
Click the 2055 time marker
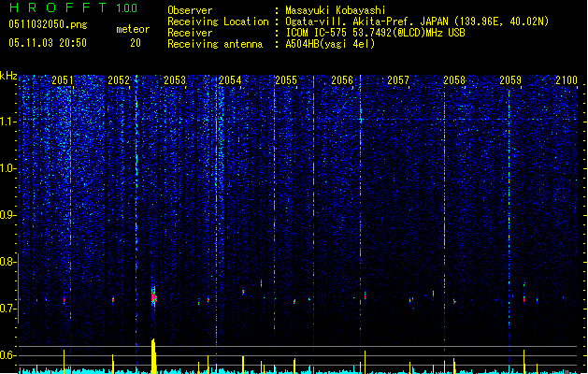286,80
